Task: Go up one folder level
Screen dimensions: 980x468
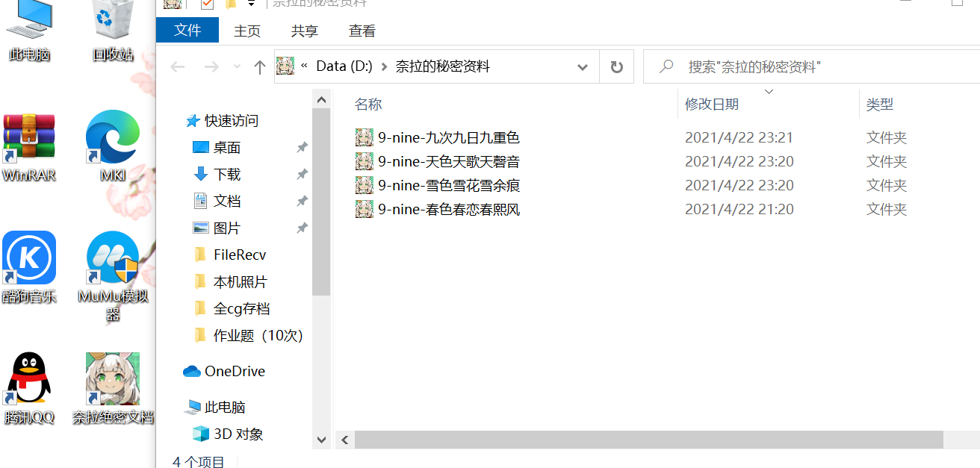Action: point(260,67)
